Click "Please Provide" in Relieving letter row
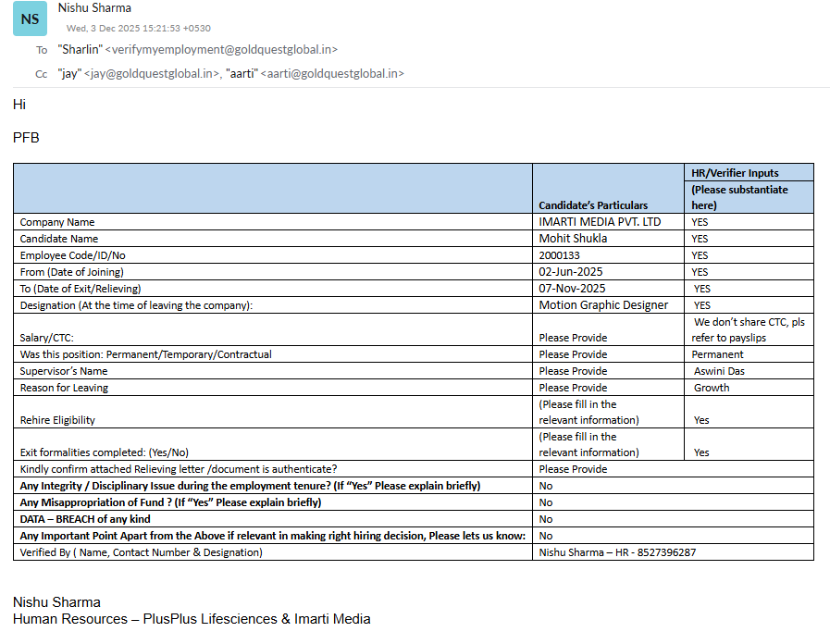The width and height of the screenshot is (830, 644). [x=573, y=469]
